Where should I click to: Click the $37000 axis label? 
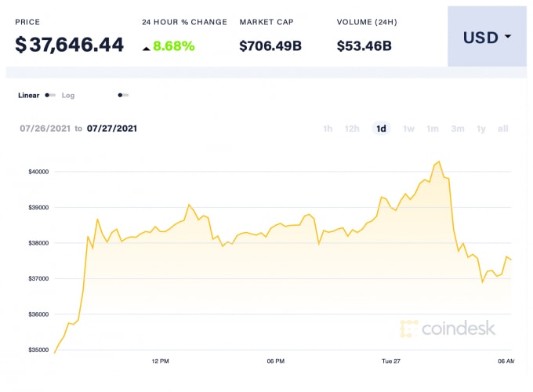[x=38, y=278]
